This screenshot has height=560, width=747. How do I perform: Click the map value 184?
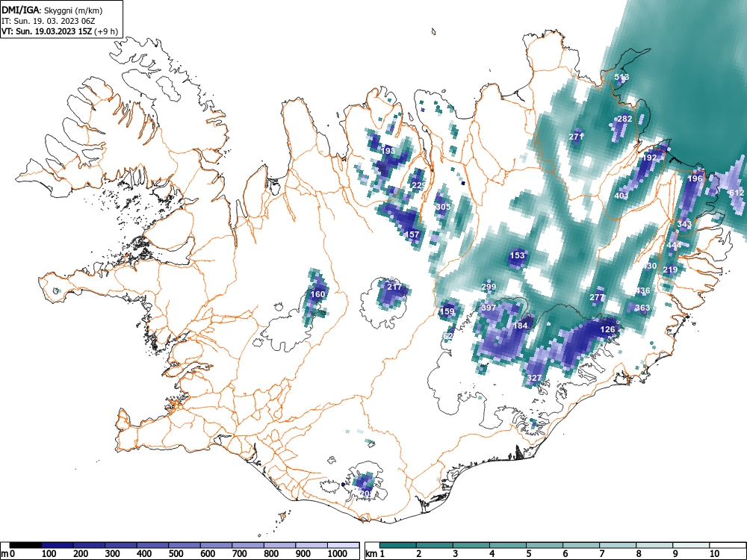520,326
